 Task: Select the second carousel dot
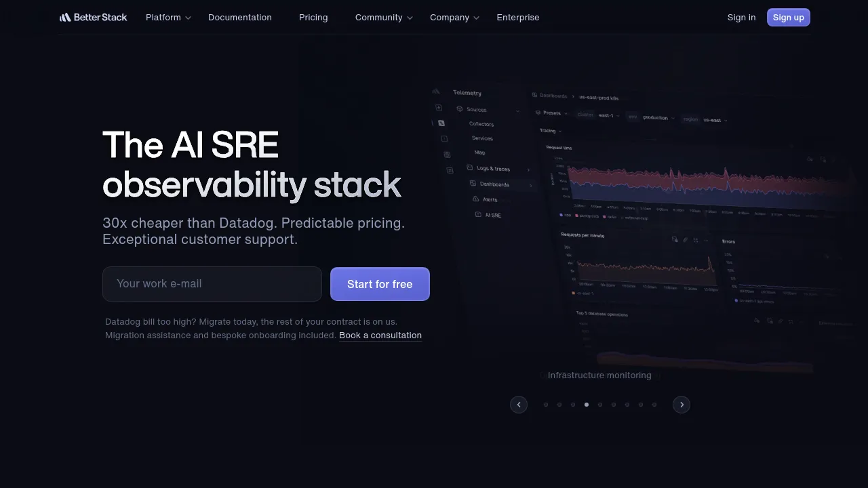click(x=559, y=405)
